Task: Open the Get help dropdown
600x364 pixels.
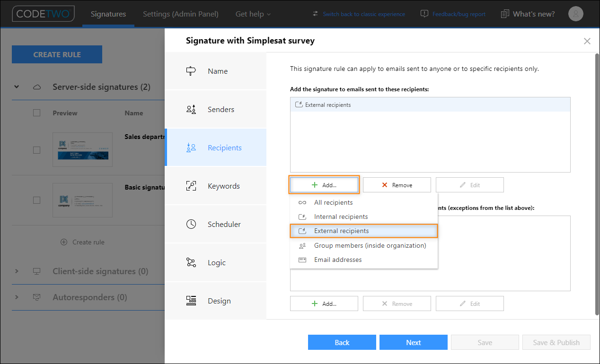Action: [253, 14]
